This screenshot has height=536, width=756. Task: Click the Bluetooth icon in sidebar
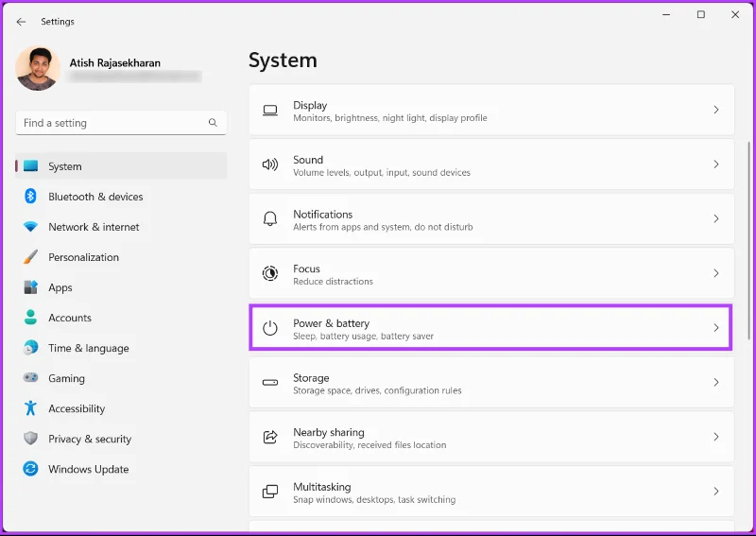coord(30,197)
